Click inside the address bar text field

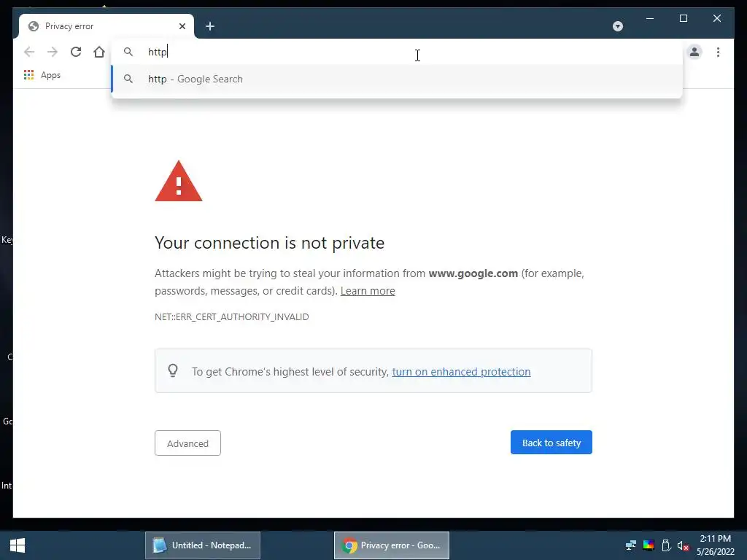pyautogui.click(x=397, y=52)
